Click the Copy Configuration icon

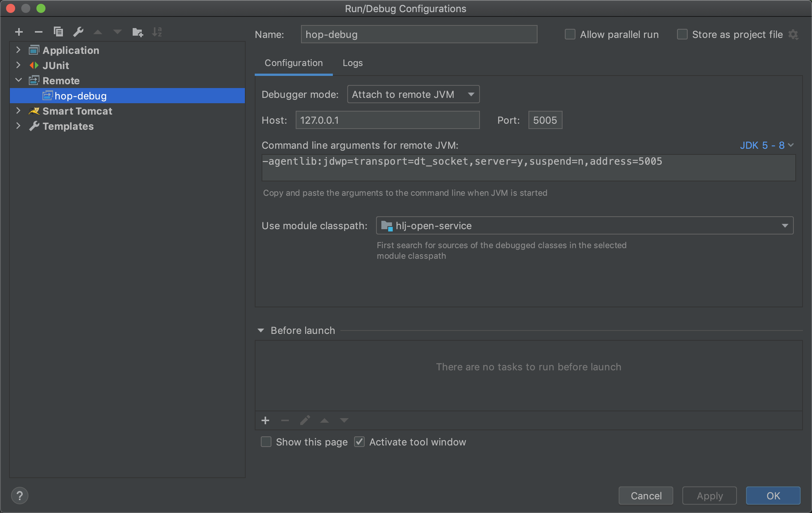58,32
